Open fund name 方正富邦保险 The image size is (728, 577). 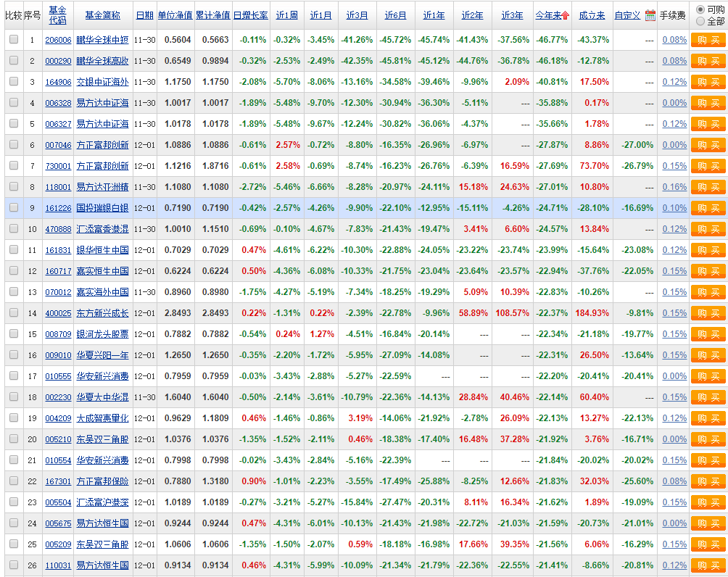point(103,481)
